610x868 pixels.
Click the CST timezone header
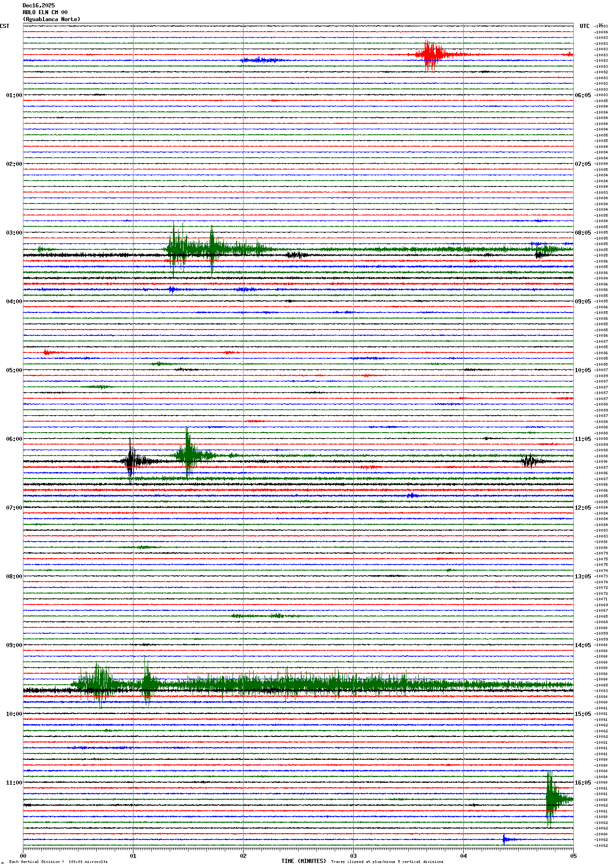click(5, 26)
